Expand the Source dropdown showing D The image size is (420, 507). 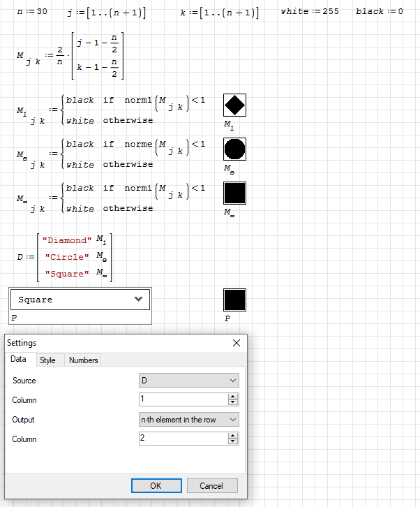pyautogui.click(x=189, y=381)
